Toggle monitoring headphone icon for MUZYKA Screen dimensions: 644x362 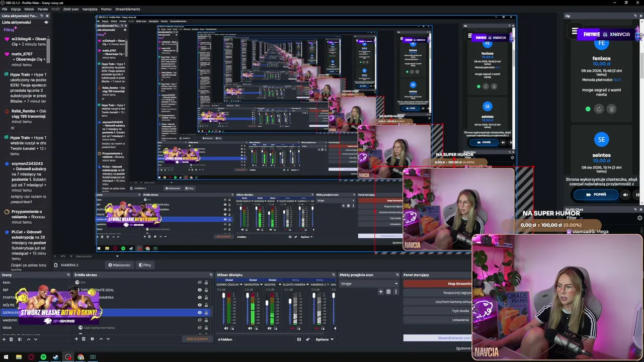(276, 328)
